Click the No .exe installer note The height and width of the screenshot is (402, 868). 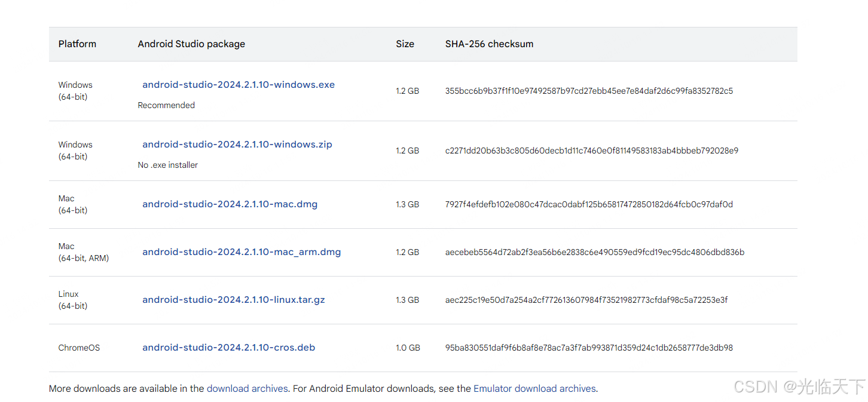tap(168, 165)
